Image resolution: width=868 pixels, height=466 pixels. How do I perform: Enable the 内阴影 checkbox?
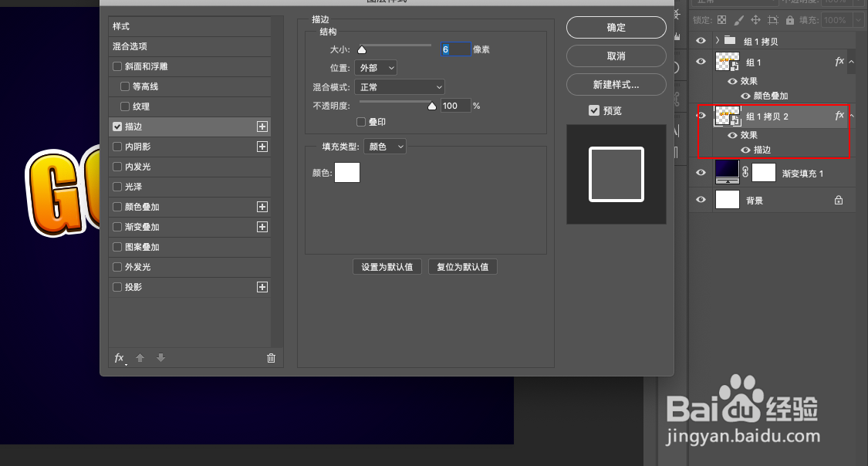[117, 147]
